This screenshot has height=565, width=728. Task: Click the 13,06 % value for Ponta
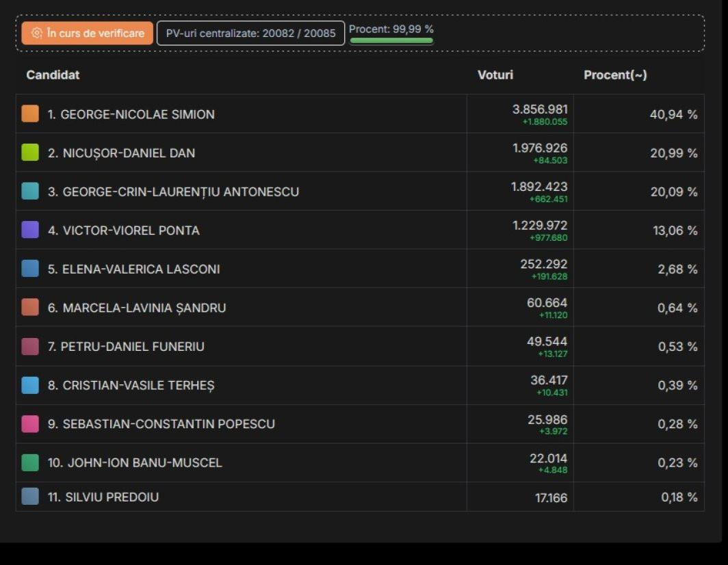click(x=675, y=231)
